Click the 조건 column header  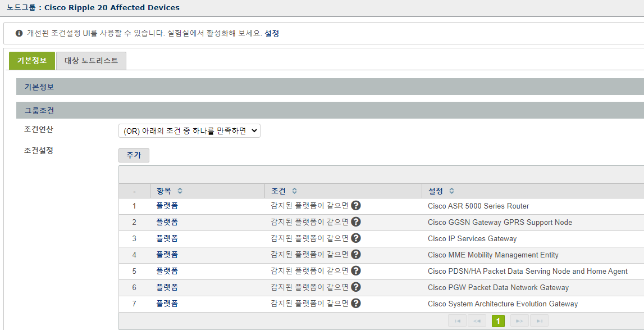pyautogui.click(x=344, y=191)
